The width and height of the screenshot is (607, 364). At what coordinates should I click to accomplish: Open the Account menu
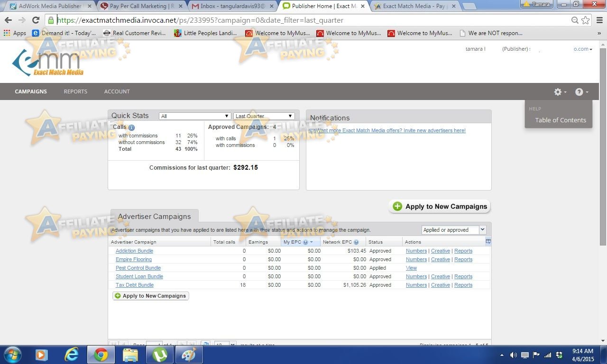117,91
